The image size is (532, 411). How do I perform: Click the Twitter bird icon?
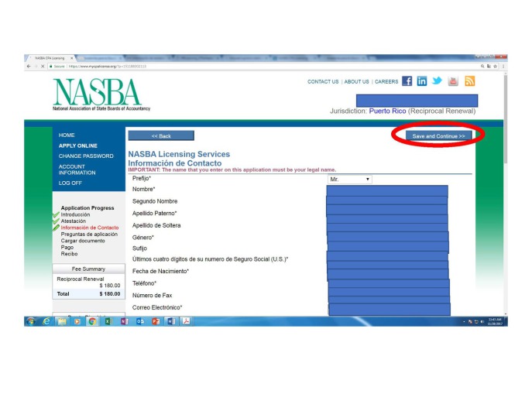point(438,81)
